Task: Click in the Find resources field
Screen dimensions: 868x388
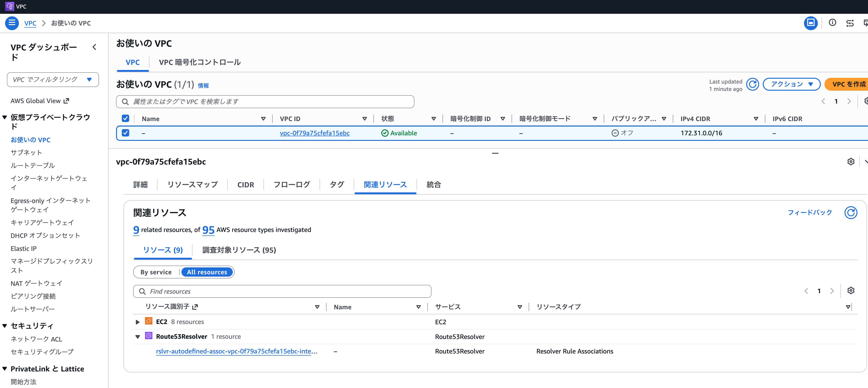Action: coord(282,291)
